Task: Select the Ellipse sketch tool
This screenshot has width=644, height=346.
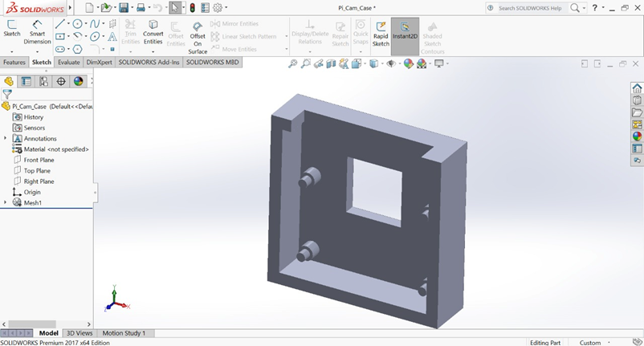Action: (x=95, y=37)
